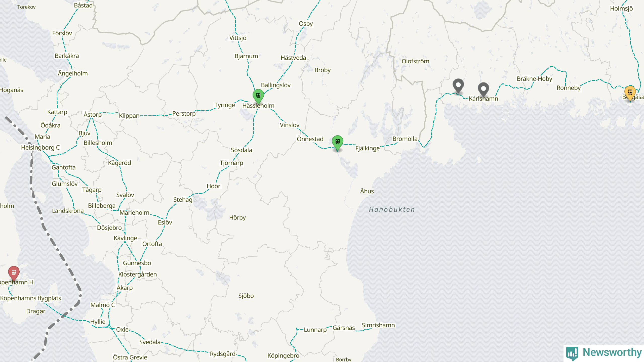This screenshot has width=644, height=362.
Task: Click the Åhus label
Action: tap(367, 191)
